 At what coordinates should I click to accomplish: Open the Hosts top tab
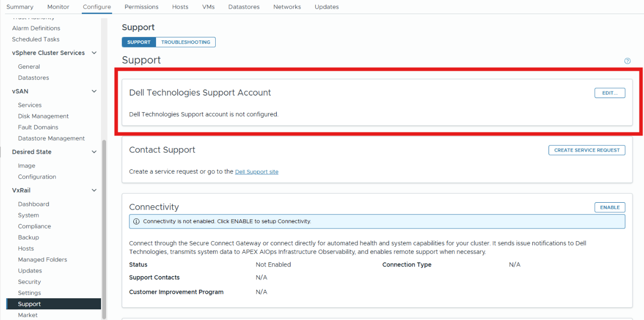(x=180, y=7)
